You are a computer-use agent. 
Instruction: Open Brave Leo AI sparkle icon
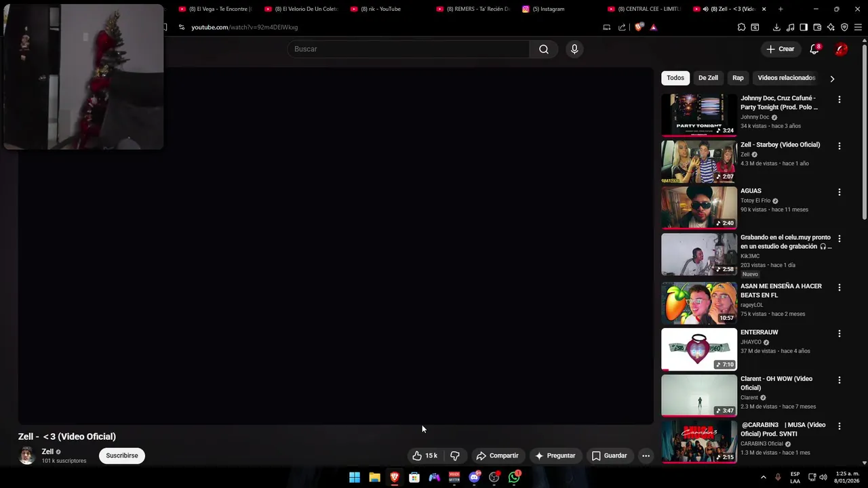(831, 27)
